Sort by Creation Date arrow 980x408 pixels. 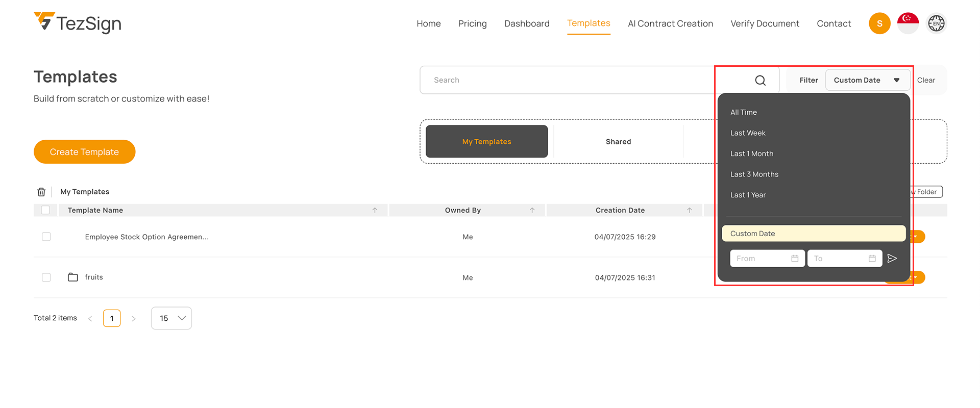pyautogui.click(x=689, y=210)
